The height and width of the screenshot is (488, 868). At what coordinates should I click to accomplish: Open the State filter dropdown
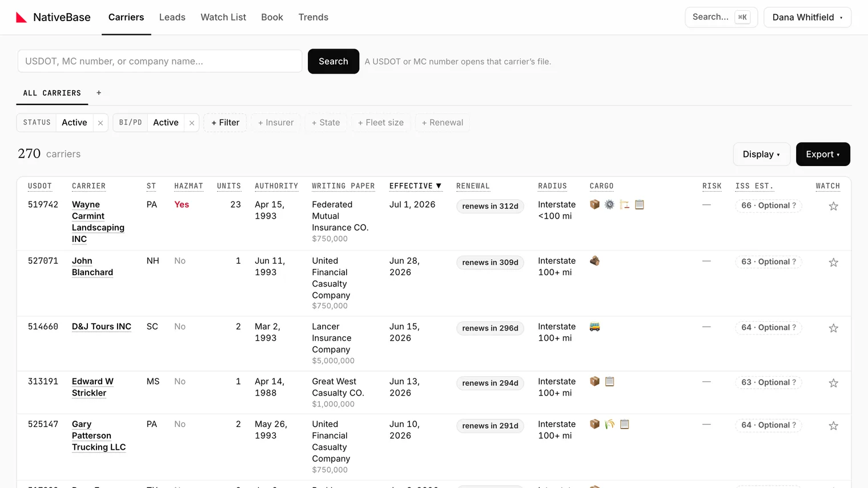point(326,123)
